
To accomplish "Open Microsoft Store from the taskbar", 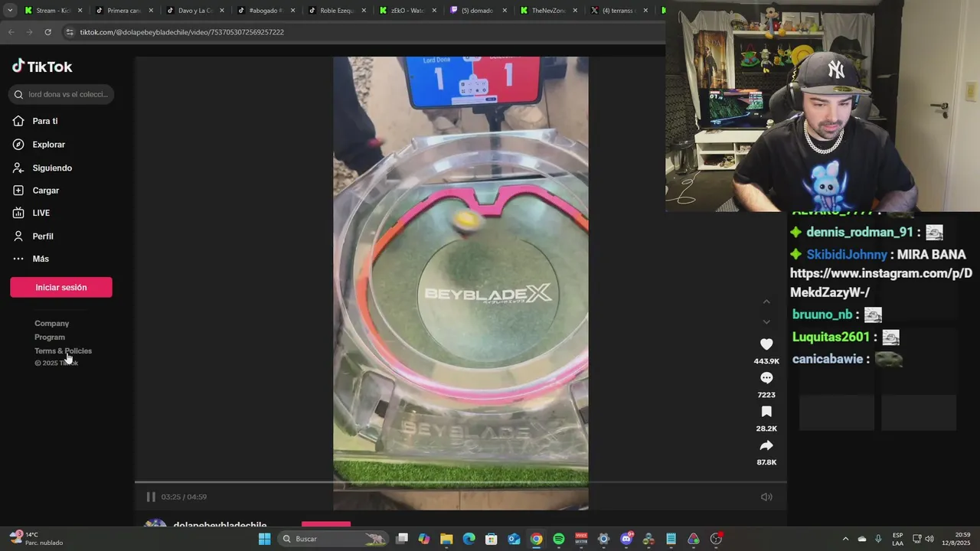I will [492, 539].
